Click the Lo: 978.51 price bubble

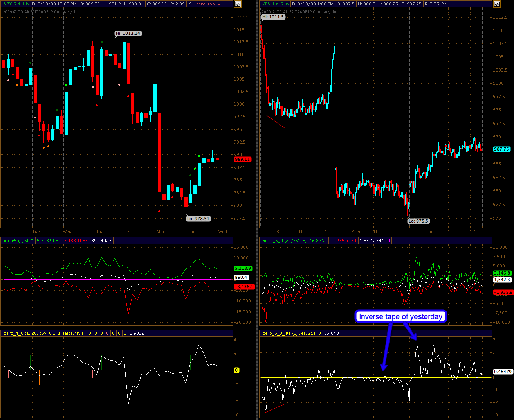[198, 219]
